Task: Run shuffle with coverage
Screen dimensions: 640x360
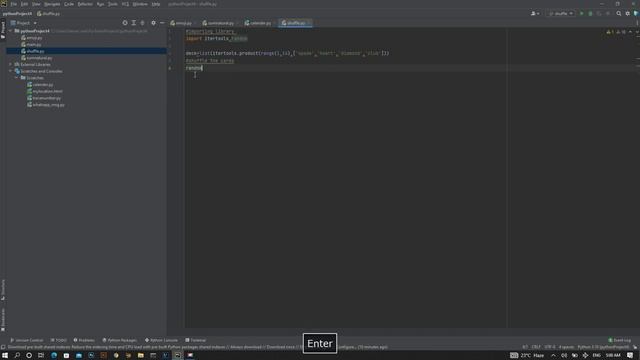Action: point(599,13)
